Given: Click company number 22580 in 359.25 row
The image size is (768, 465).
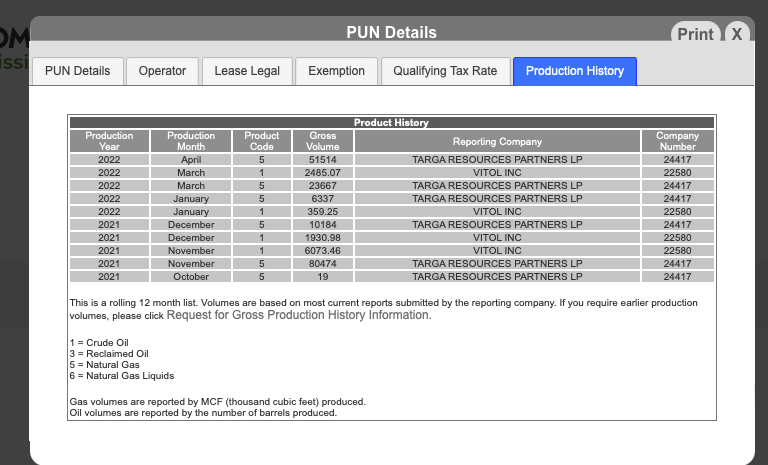Looking at the screenshot, I should click(677, 212).
